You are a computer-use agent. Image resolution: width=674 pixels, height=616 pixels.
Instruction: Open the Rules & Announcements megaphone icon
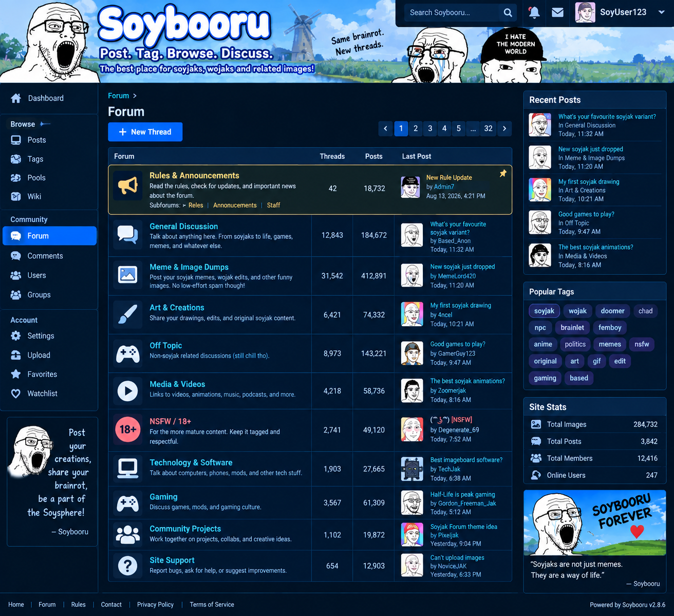click(x=128, y=185)
